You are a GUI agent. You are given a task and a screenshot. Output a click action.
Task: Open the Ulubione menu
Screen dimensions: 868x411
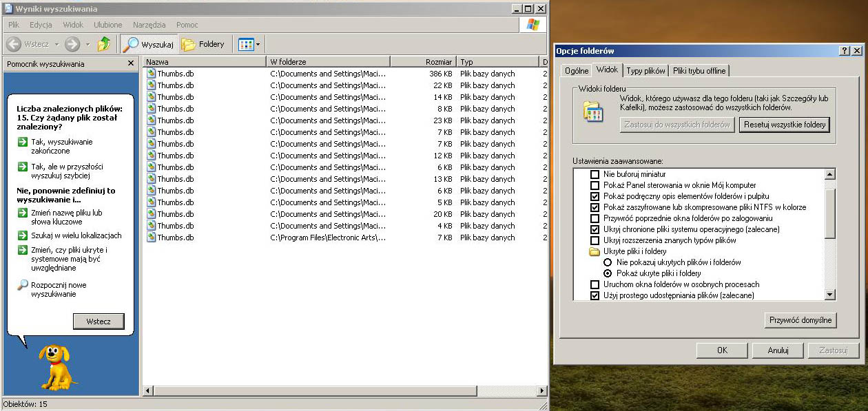click(x=108, y=25)
